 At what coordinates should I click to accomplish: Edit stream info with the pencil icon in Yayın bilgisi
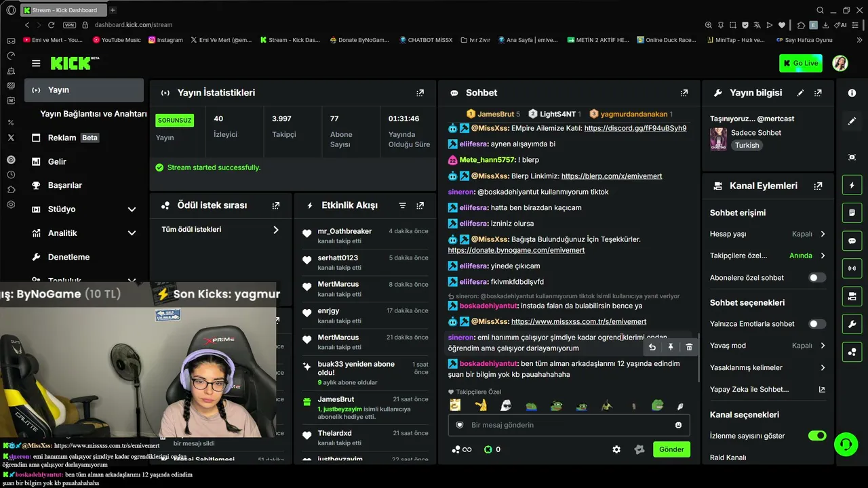[x=800, y=93]
